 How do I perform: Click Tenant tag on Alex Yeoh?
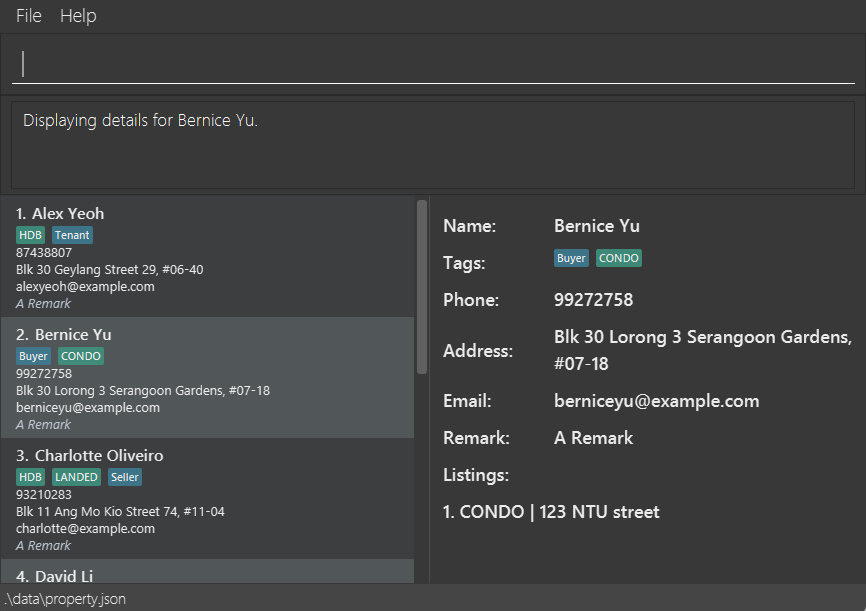coord(72,235)
